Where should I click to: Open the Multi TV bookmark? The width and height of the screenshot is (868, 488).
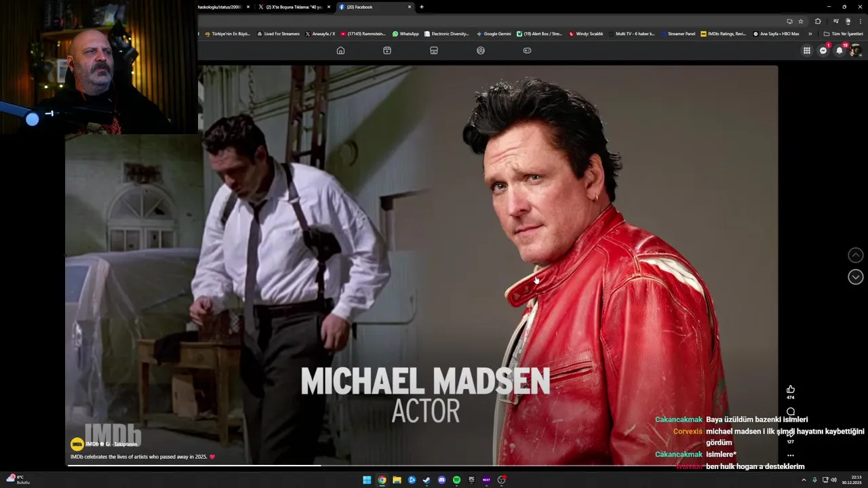(x=632, y=33)
